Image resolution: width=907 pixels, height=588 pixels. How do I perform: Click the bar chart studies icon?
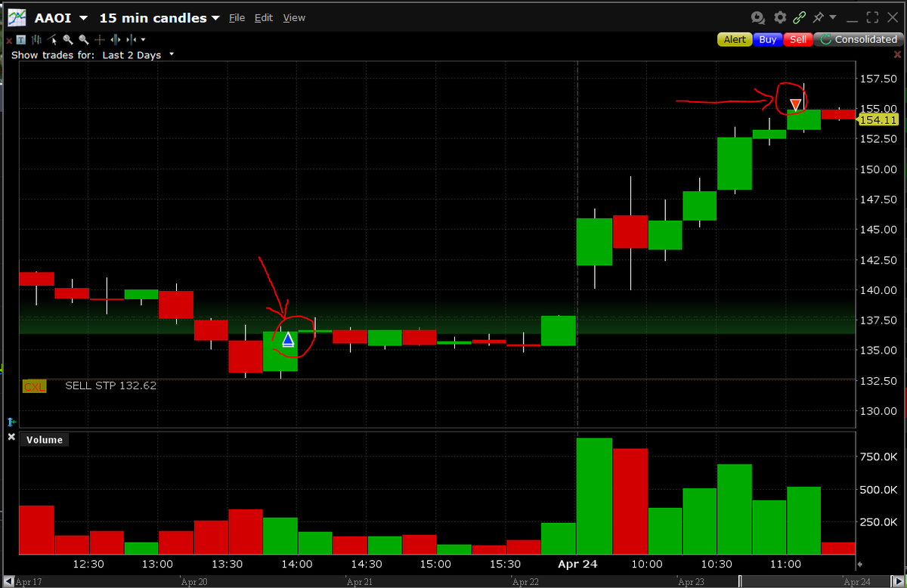[x=36, y=39]
